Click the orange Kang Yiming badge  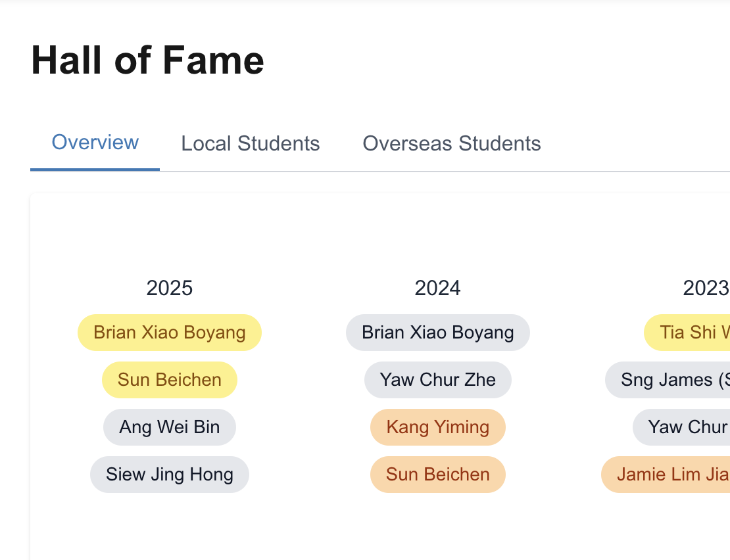pyautogui.click(x=438, y=427)
